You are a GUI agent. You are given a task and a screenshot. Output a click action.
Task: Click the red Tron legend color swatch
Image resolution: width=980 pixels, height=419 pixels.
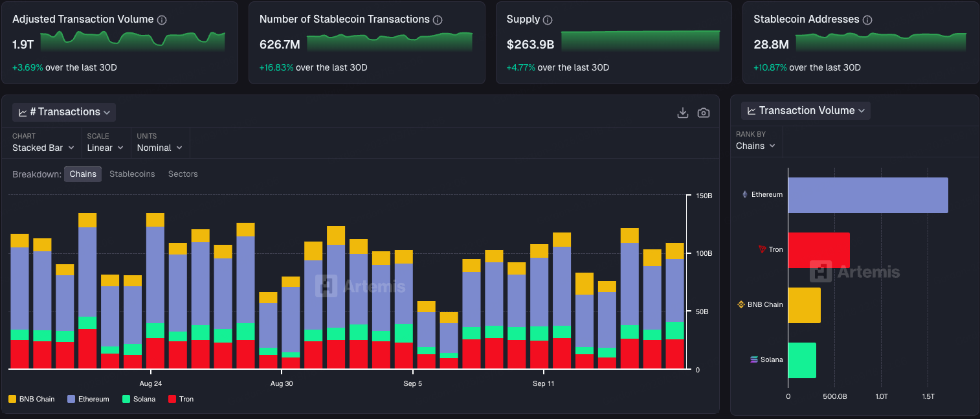172,399
